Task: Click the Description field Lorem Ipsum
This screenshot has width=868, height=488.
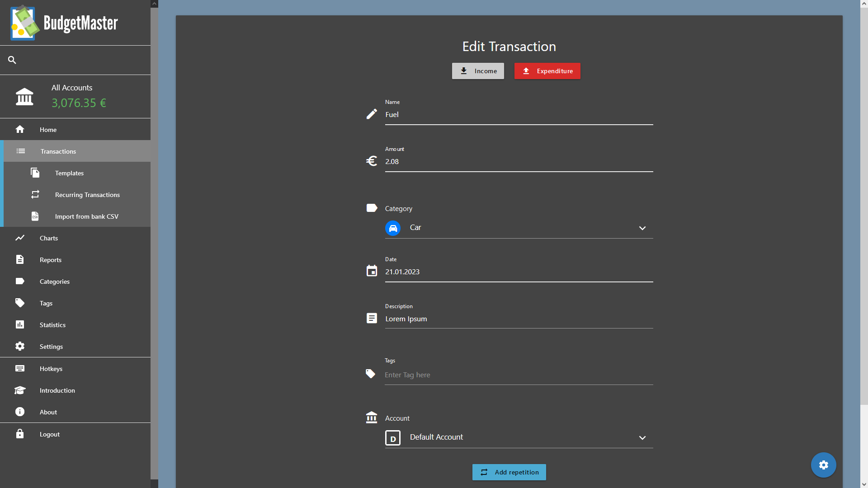Action: [x=519, y=319]
